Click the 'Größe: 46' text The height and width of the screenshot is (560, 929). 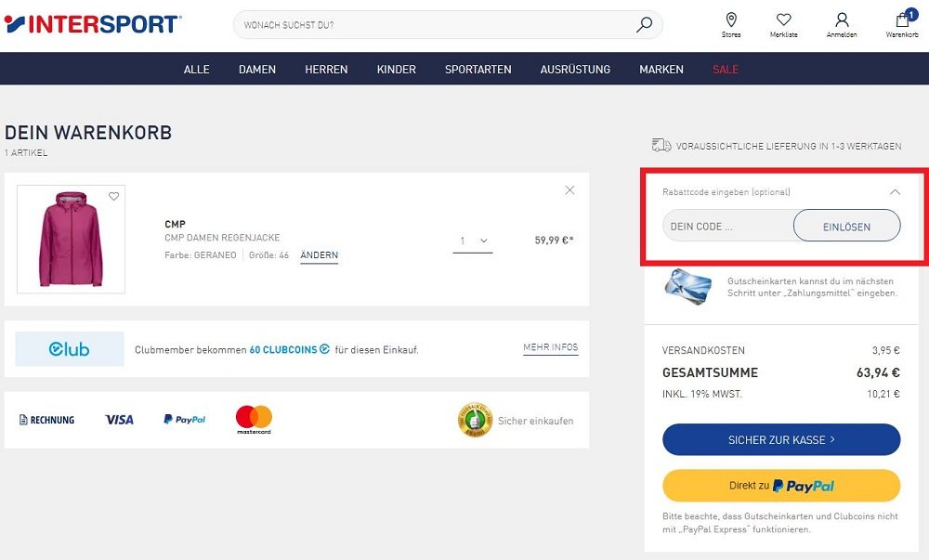(268, 255)
